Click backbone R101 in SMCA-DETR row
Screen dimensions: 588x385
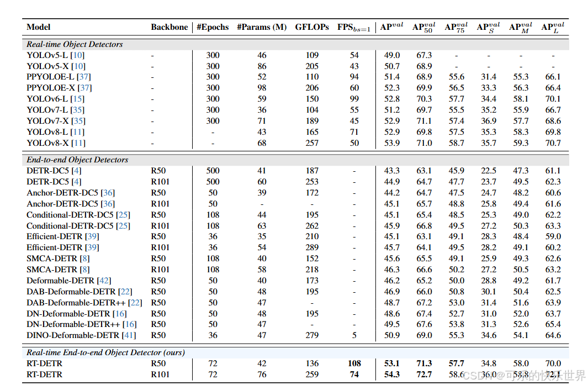160,270
